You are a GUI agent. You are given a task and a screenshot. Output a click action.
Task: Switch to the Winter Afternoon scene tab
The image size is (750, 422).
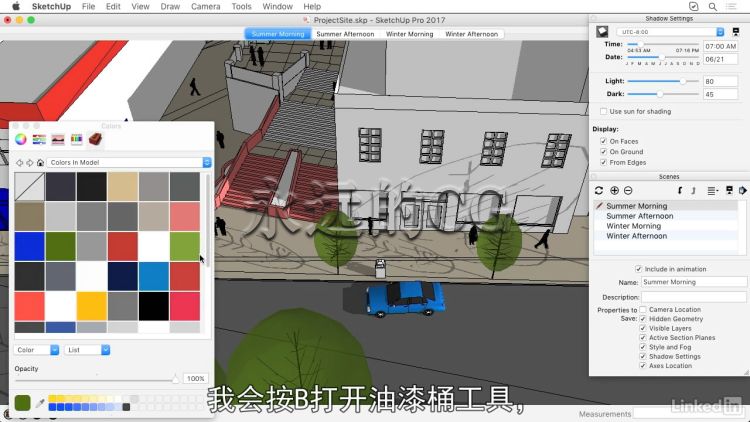[x=472, y=34]
